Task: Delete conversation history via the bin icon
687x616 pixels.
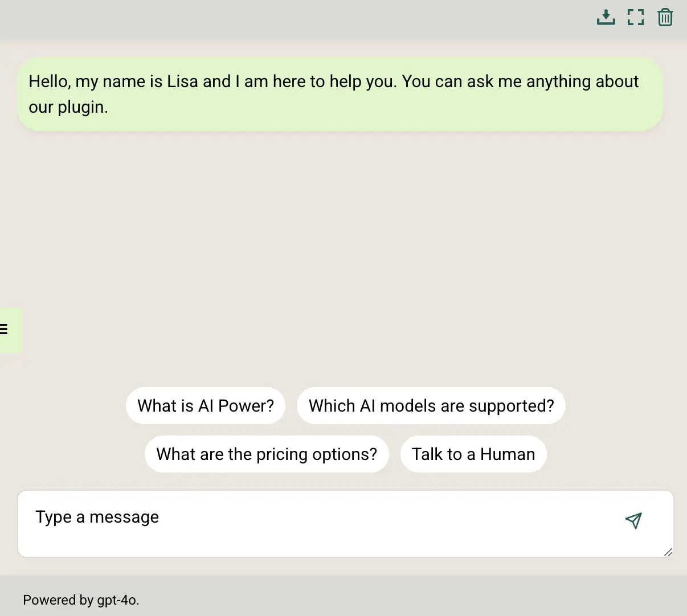Action: coord(665,17)
